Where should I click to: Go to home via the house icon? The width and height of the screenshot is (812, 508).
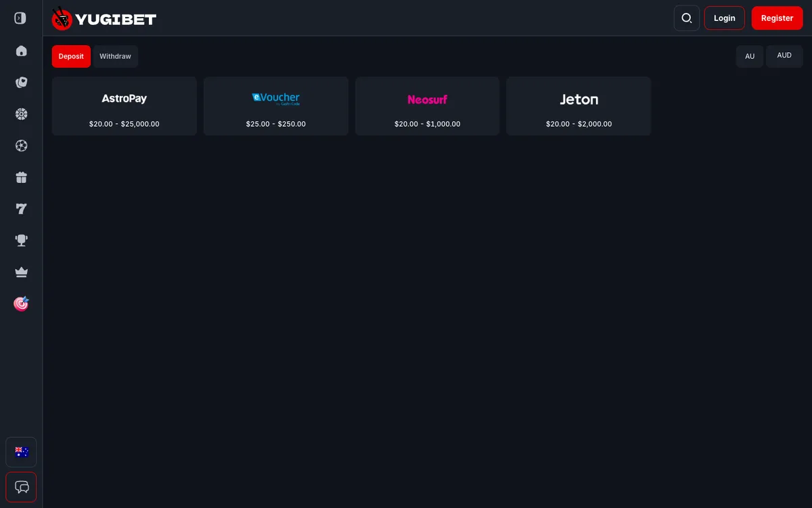pos(21,51)
